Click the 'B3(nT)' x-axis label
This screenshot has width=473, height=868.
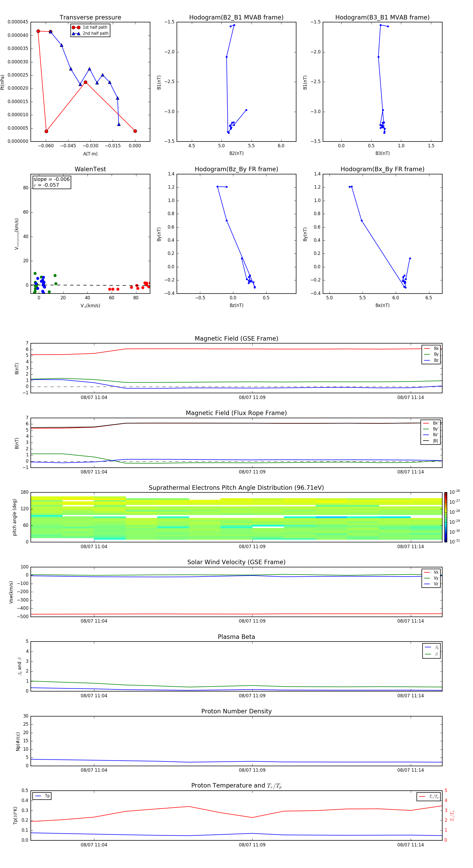[382, 153]
